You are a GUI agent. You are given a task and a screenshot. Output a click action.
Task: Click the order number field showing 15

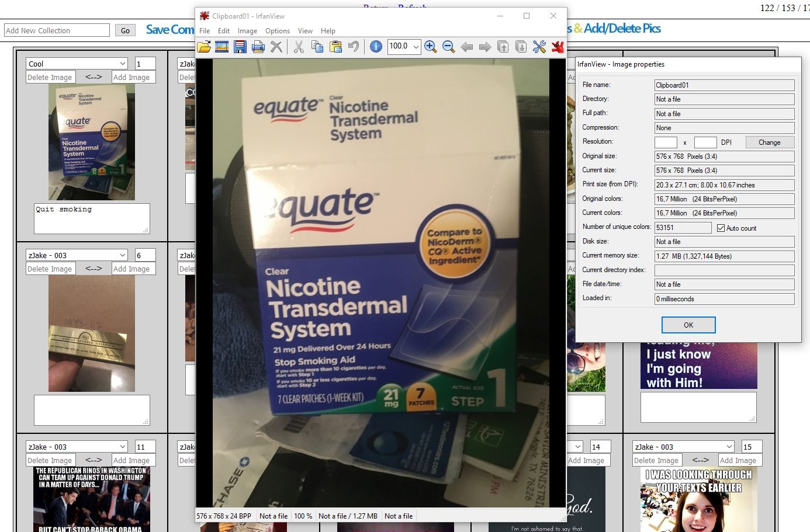point(752,447)
